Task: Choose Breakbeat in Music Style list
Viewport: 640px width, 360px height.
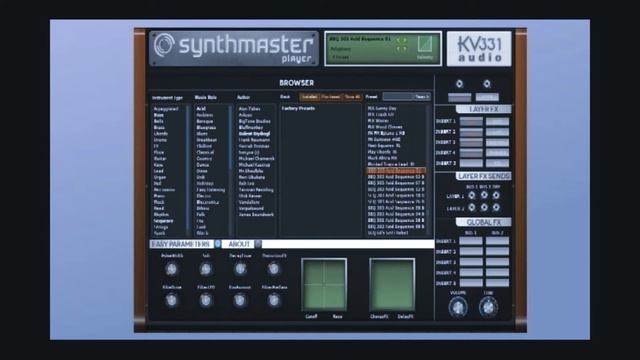Action: pyautogui.click(x=207, y=140)
